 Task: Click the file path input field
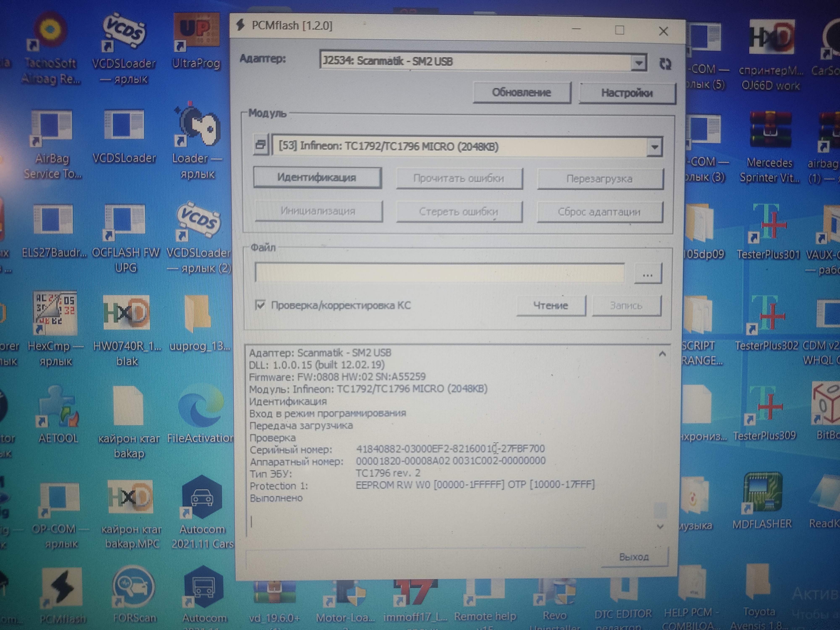pyautogui.click(x=439, y=272)
